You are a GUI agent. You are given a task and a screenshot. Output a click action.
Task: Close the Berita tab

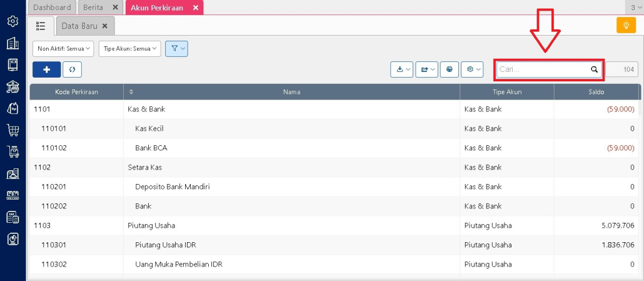pyautogui.click(x=115, y=8)
